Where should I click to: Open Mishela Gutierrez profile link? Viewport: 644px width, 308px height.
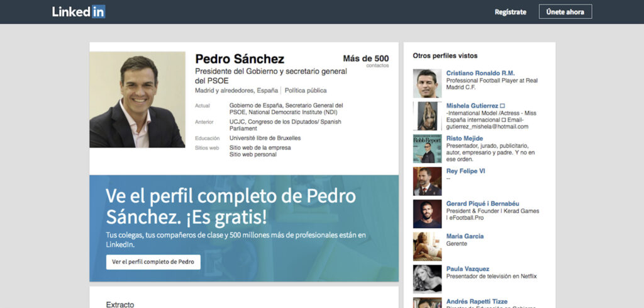(x=472, y=106)
